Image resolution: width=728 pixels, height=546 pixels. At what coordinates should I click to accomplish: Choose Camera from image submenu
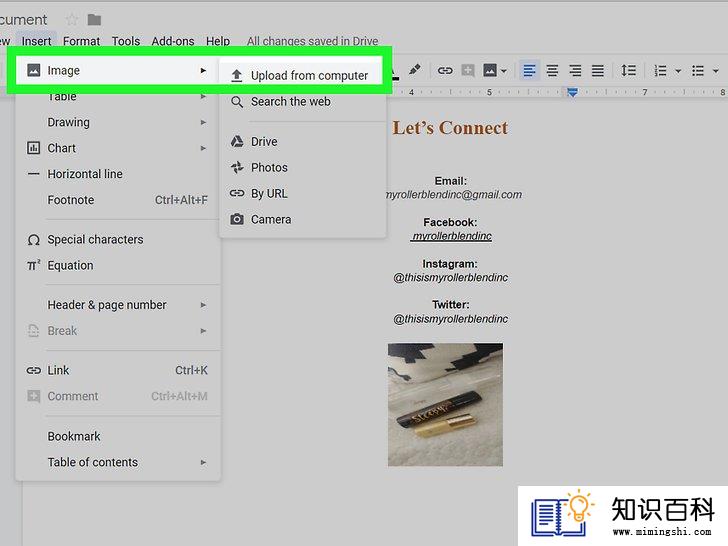302,220
